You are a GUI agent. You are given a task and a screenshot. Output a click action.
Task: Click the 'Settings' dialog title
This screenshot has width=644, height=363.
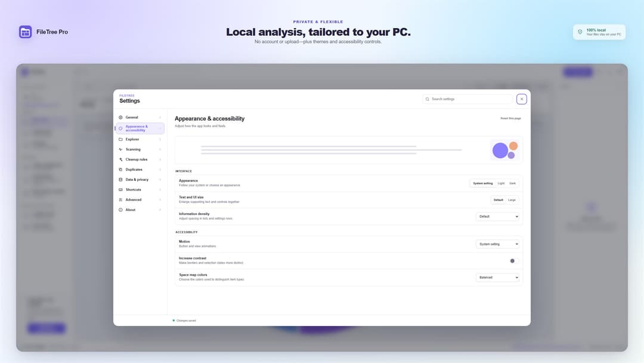coord(129,101)
